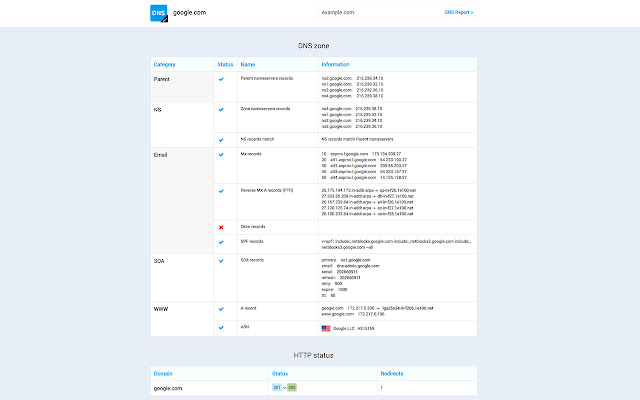Click check icon for Reverse MX A records

pos(221,191)
